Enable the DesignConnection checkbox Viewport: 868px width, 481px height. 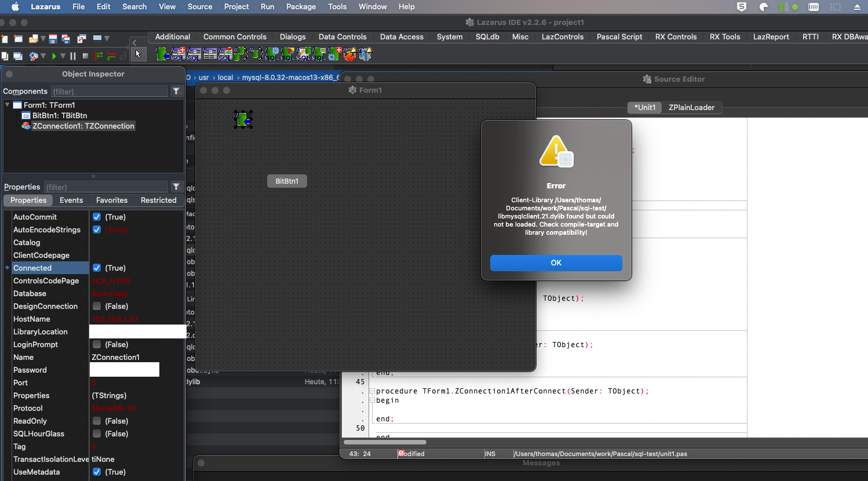click(x=97, y=306)
